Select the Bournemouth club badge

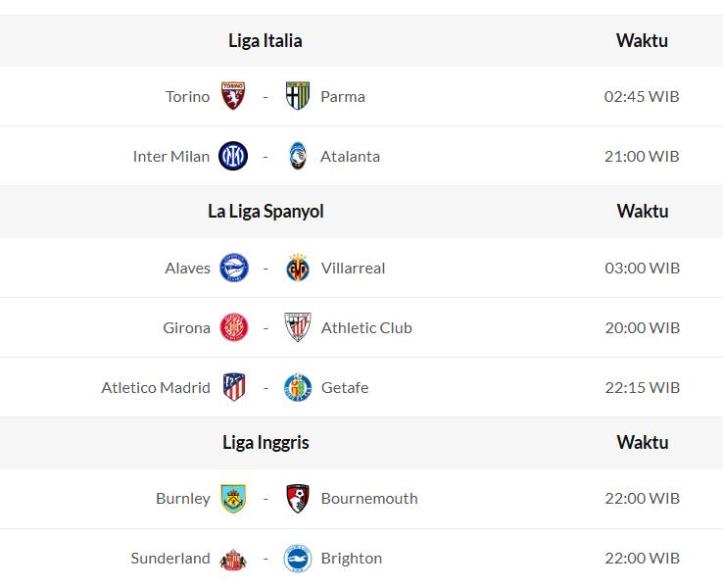pyautogui.click(x=298, y=498)
